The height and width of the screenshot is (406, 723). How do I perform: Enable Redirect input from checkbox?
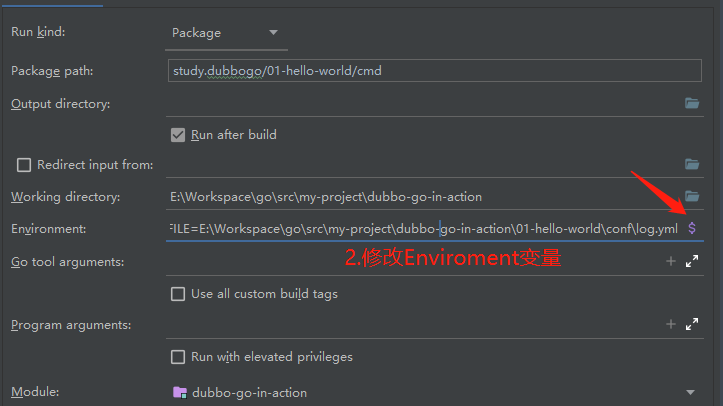coord(24,165)
